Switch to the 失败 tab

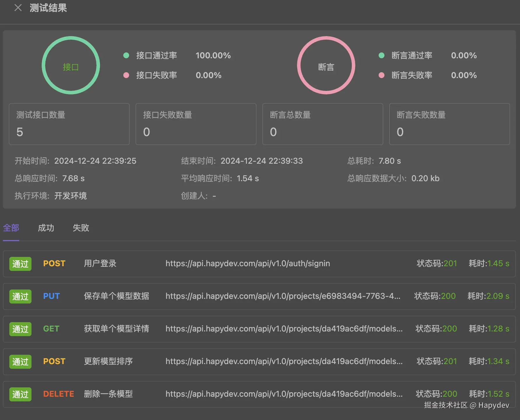point(81,228)
